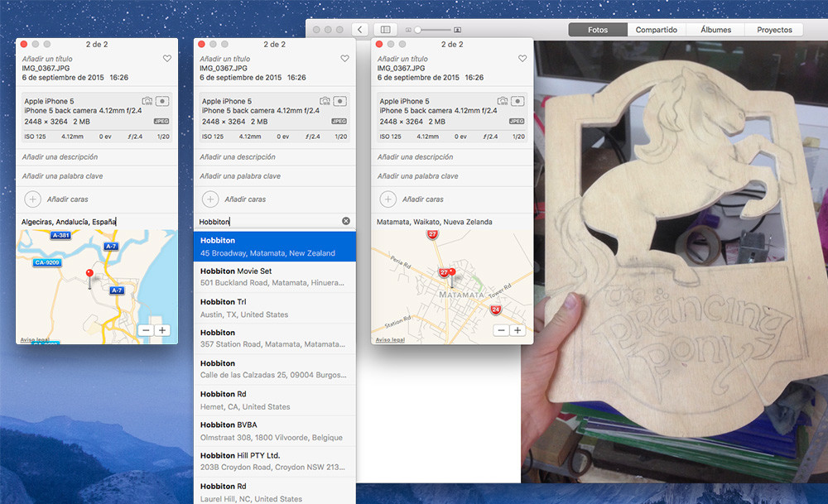Viewport: 828px width, 504px height.
Task: Select Hobbiton 45 Broadway, Matamata suggestion
Action: [x=275, y=247]
